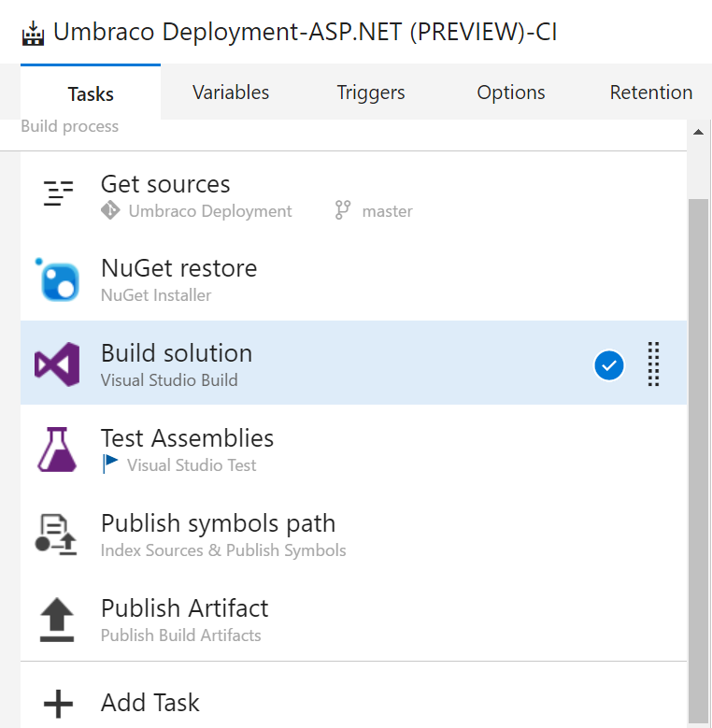Click the drag handle on Build solution
Image resolution: width=712 pixels, height=728 pixels.
click(654, 364)
